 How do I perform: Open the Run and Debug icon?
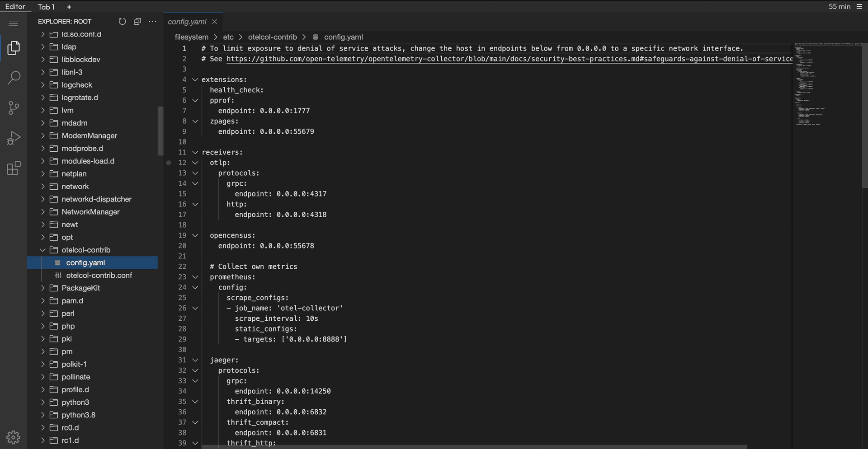(14, 138)
